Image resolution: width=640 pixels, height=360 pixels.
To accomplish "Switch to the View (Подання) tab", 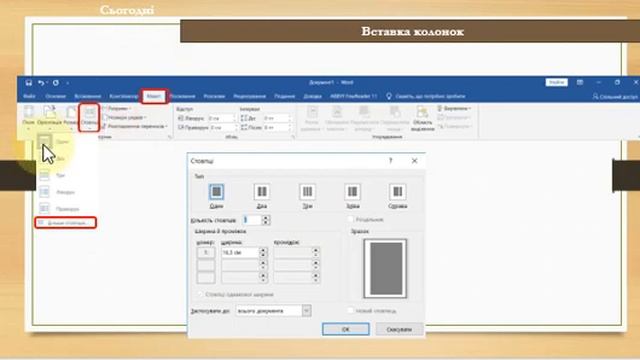I will 284,96.
